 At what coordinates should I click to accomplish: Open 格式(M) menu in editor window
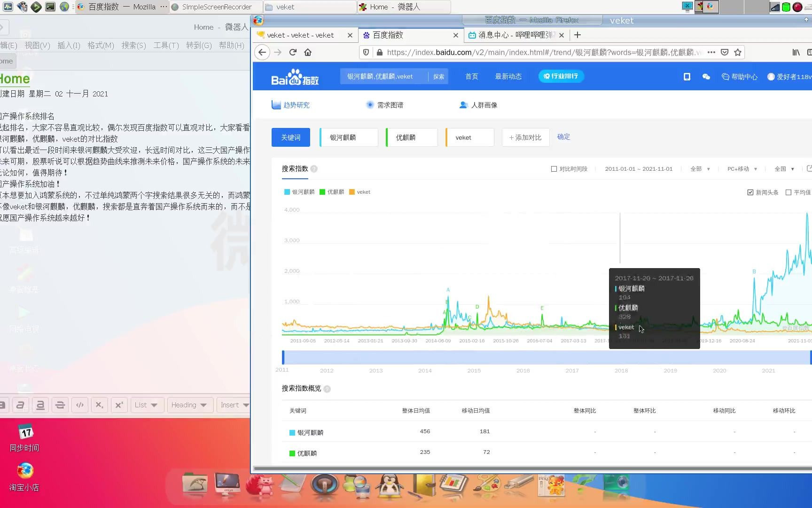coord(101,46)
